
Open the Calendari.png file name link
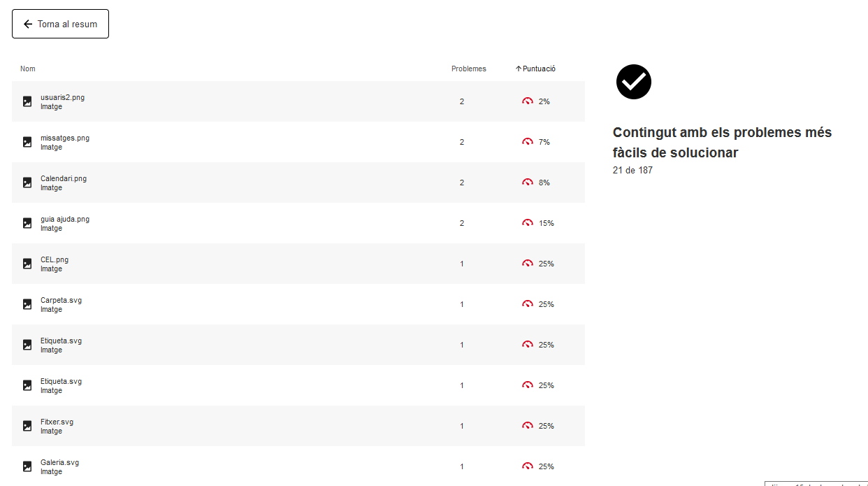tap(64, 178)
